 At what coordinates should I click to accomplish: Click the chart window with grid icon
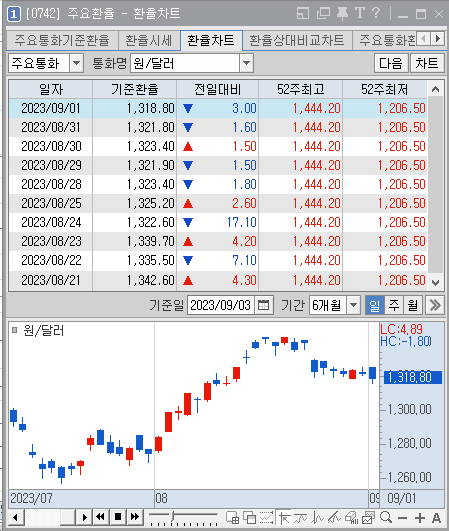(233, 518)
